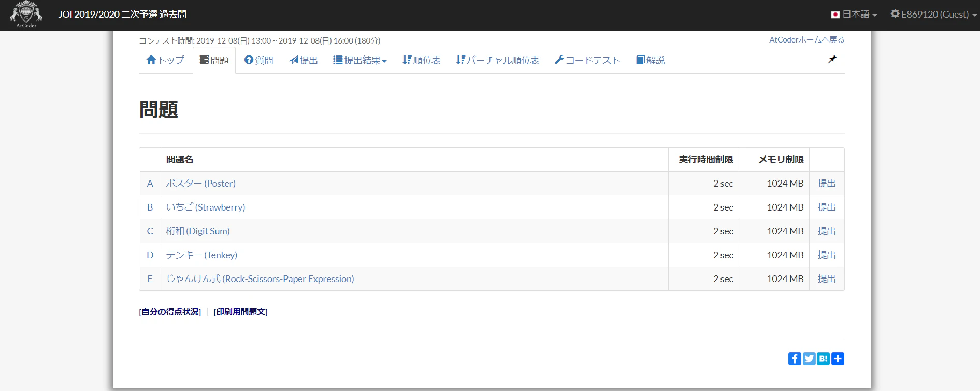Expand the 提出結果 dropdown tab

click(359, 60)
